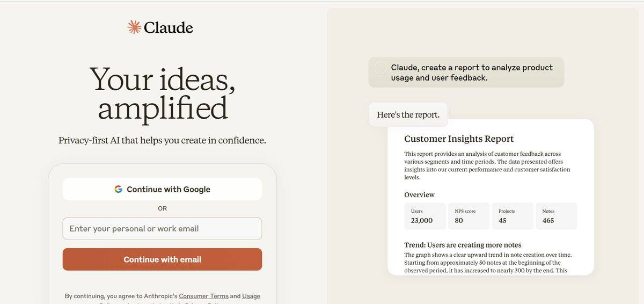The height and width of the screenshot is (304, 644).
Task: Click the Customer Insights Report title
Action: click(x=459, y=139)
